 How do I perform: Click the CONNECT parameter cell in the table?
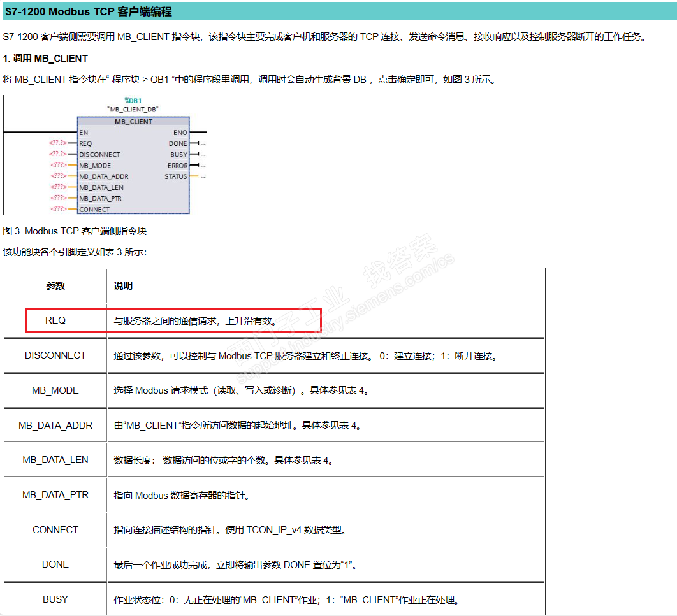coord(55,530)
